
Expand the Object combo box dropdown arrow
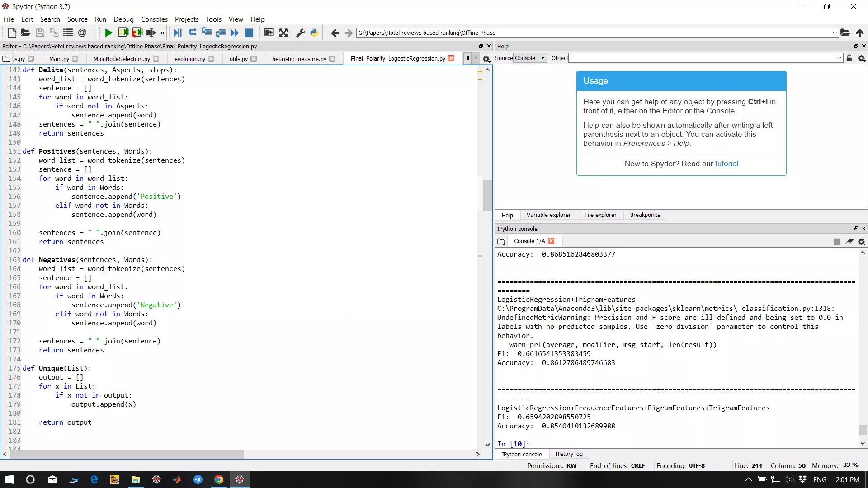(840, 58)
